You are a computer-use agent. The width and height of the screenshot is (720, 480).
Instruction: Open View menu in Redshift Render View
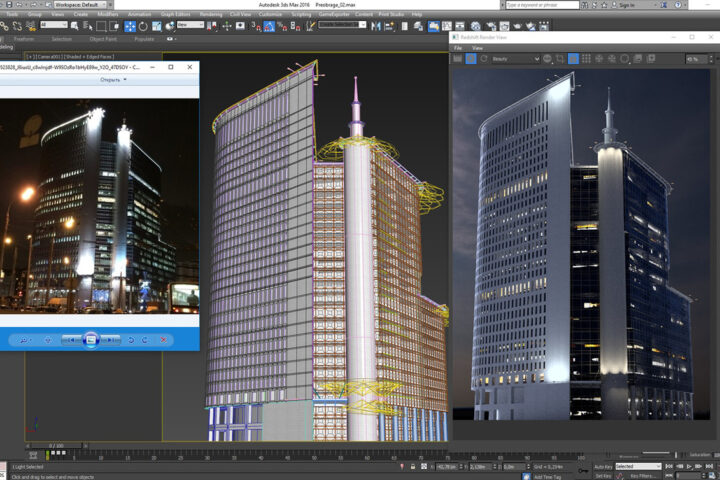point(478,48)
